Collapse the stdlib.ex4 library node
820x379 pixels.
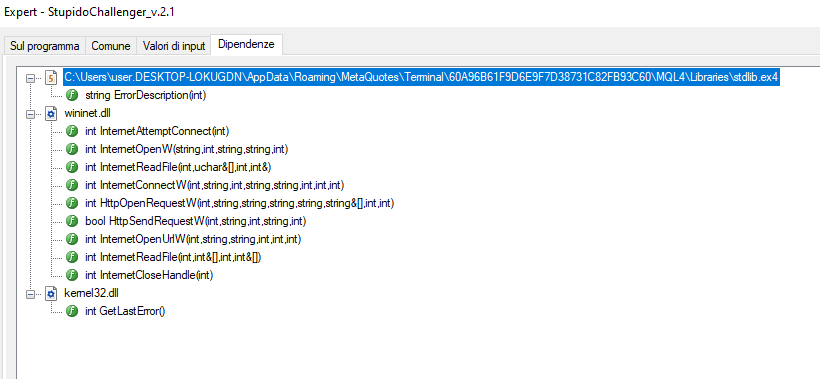[31, 77]
